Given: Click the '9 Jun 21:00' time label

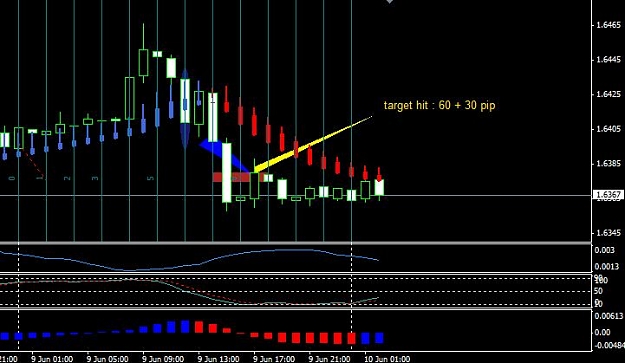Looking at the screenshot, I should click(x=329, y=359).
